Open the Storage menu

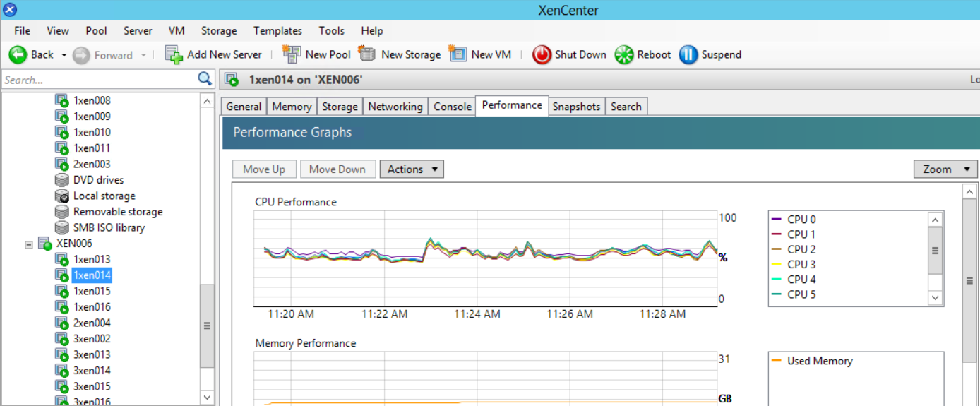point(219,30)
